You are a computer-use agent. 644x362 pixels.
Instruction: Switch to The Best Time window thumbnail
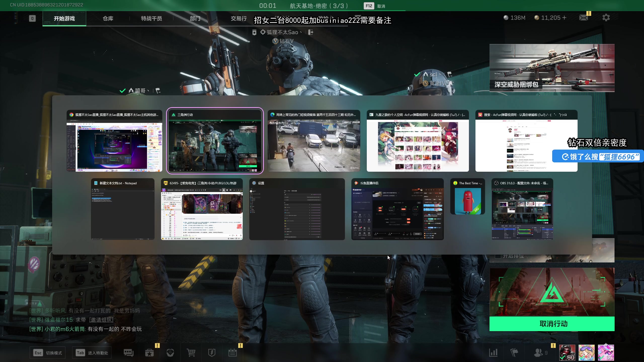click(x=468, y=197)
